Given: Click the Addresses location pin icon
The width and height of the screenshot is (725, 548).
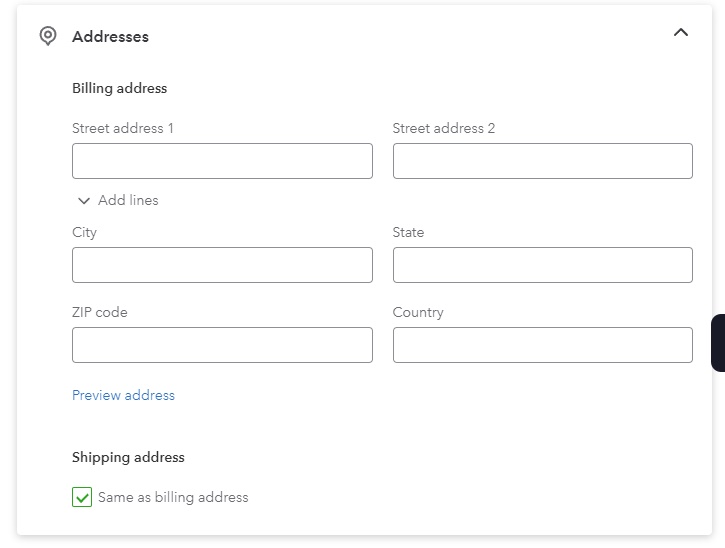Looking at the screenshot, I should tap(48, 36).
